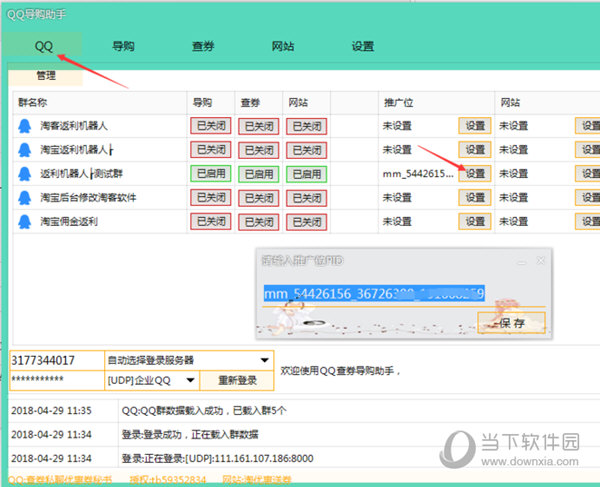
Task: Click the password field
Action: tap(57, 380)
